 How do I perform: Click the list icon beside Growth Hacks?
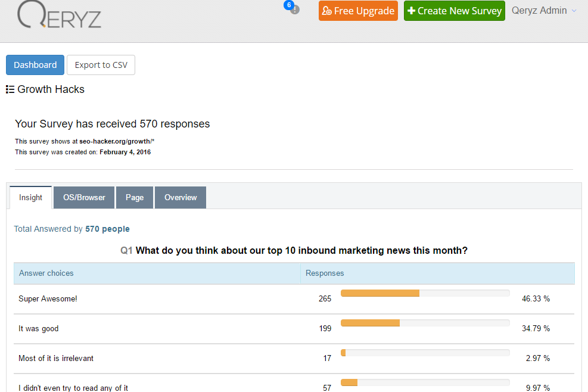point(10,89)
